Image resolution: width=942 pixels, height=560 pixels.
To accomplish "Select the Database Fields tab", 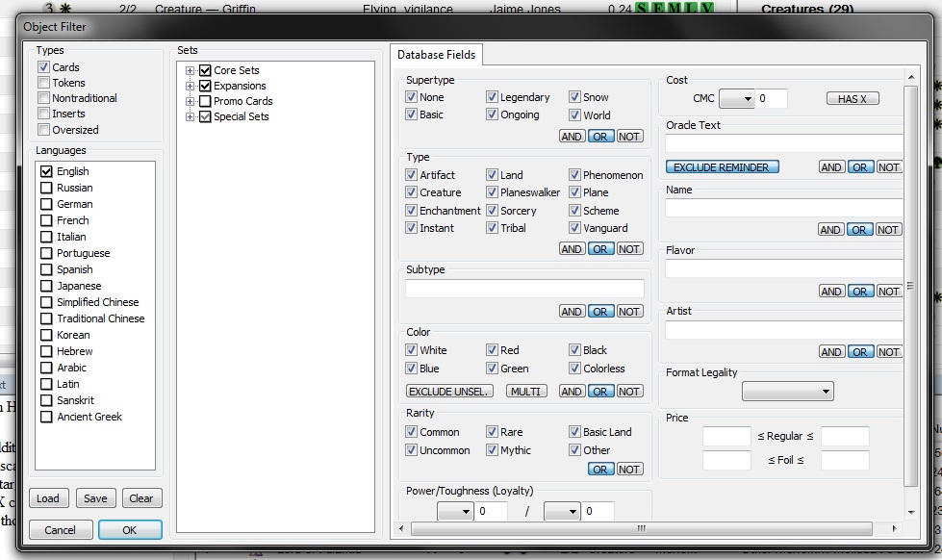I will (x=436, y=55).
